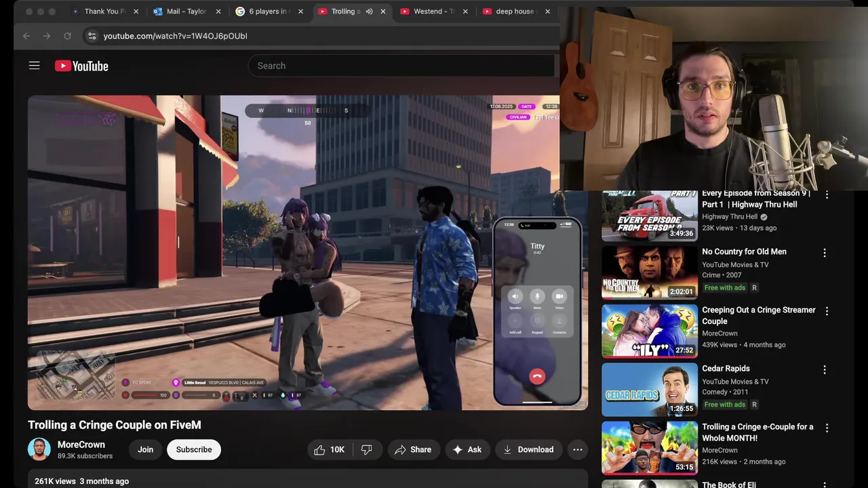Close the Trolling a tab
Image resolution: width=868 pixels, height=488 pixels.
pyautogui.click(x=383, y=12)
